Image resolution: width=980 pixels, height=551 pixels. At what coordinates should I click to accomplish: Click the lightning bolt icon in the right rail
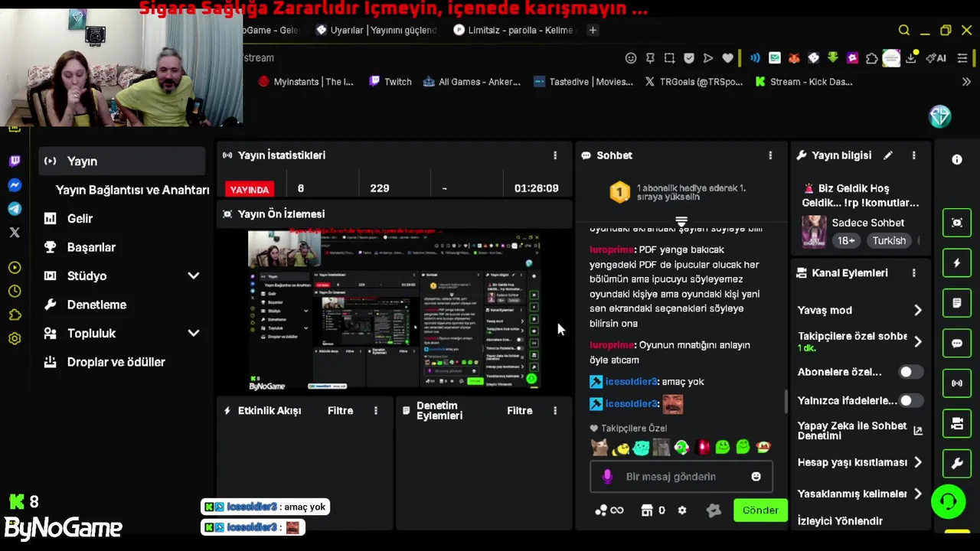point(957,263)
